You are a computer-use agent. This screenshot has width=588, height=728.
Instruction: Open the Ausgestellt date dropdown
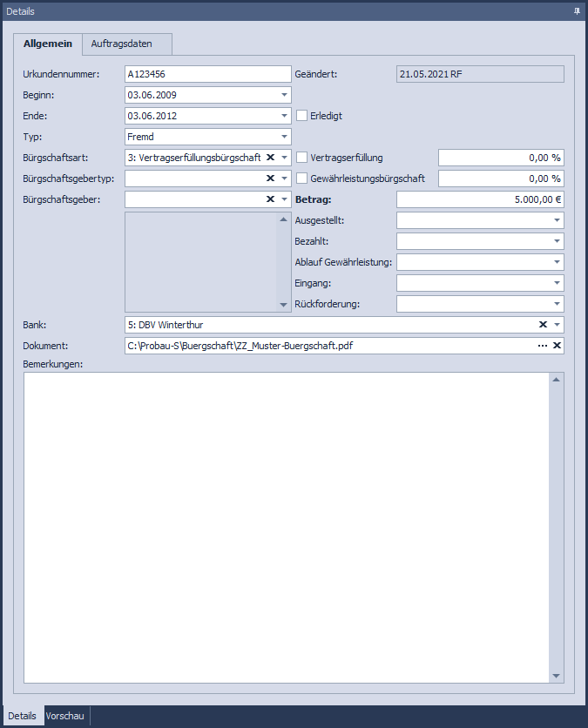point(557,220)
